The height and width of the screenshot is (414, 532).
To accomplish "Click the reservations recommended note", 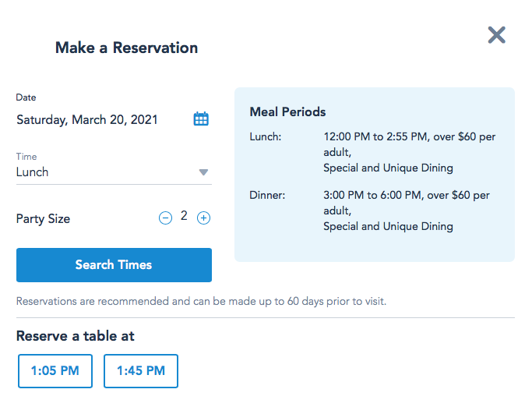I will pyautogui.click(x=201, y=301).
